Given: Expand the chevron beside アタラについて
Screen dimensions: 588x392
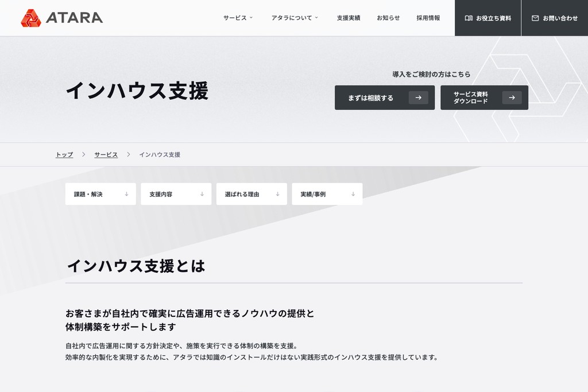Looking at the screenshot, I should pos(316,18).
